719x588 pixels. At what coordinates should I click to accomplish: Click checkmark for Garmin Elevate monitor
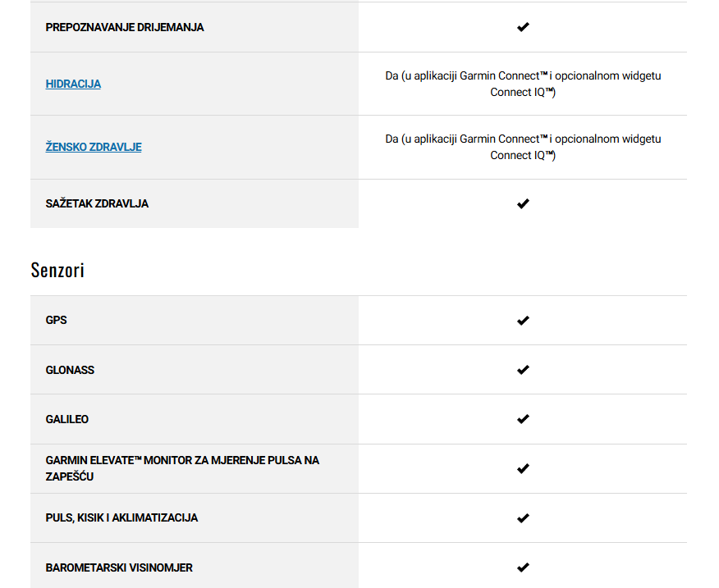523,468
